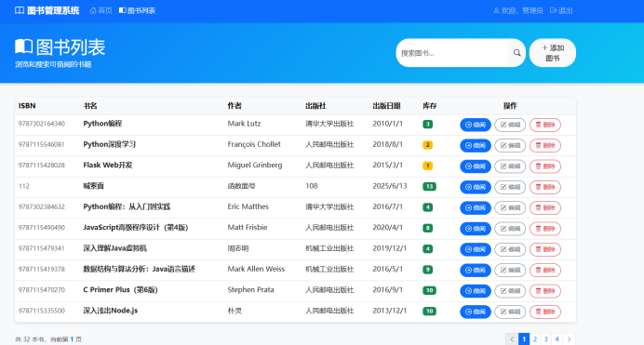Edit the book with ISBN 112

click(x=510, y=187)
